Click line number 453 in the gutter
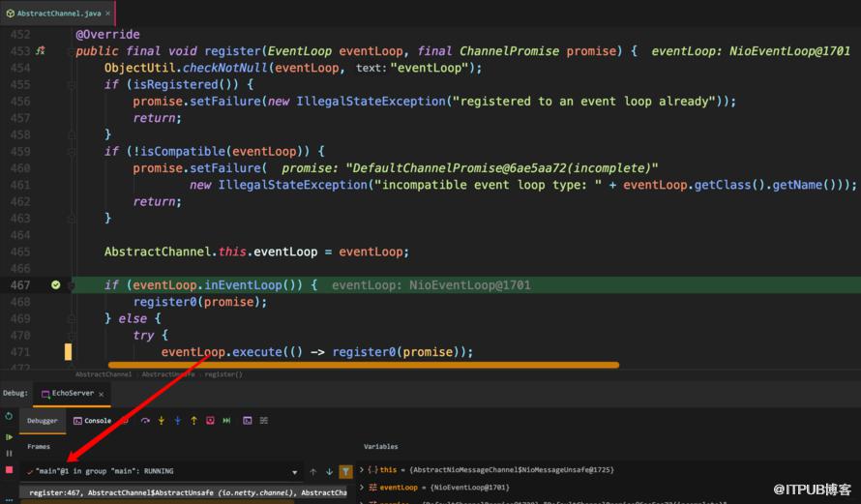This screenshot has height=504, width=861. click(19, 51)
